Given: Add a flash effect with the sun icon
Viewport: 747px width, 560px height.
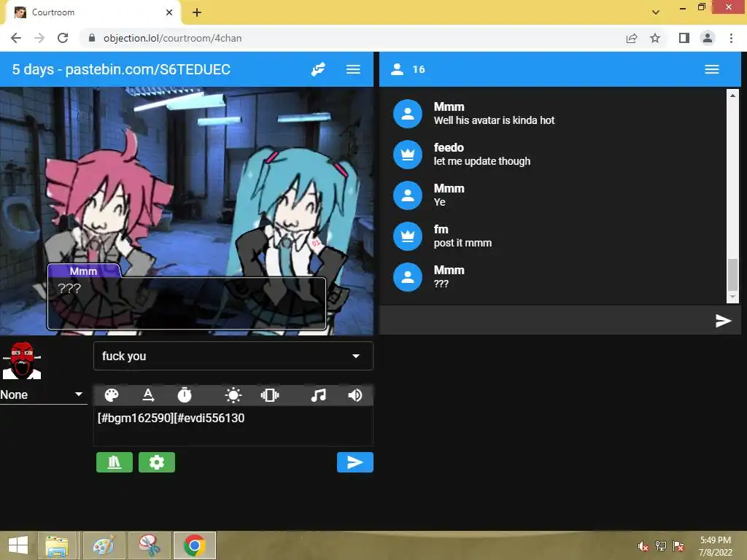Looking at the screenshot, I should pyautogui.click(x=233, y=395).
